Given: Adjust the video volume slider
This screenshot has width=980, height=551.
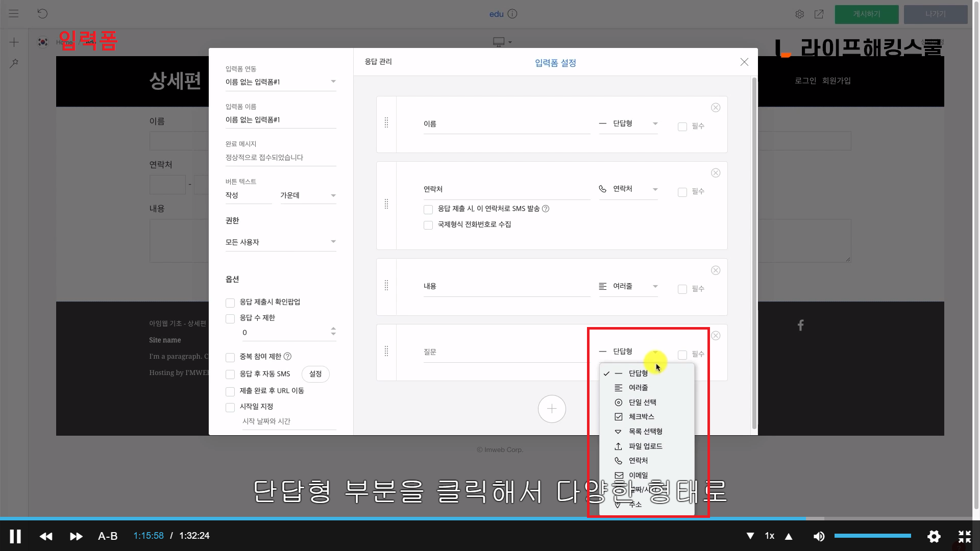Looking at the screenshot, I should click(872, 536).
